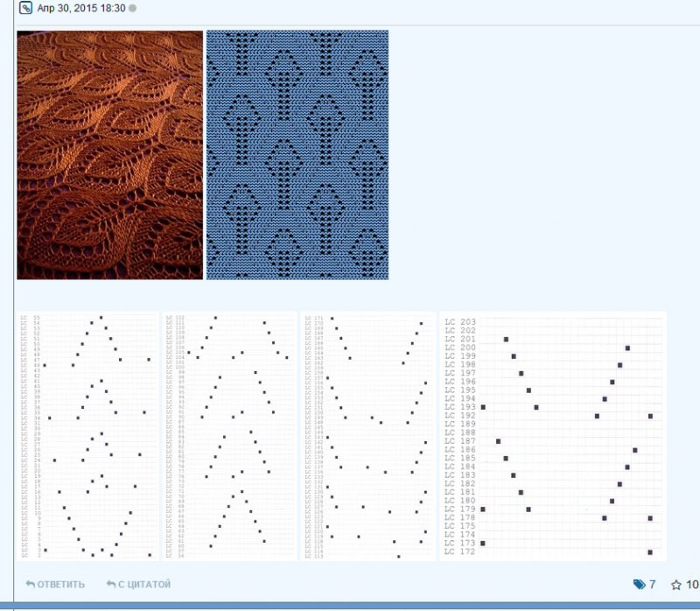Image resolution: width=700 pixels, height=611 pixels.
Task: Open the largest chart with rows LC 172–203
Action: point(552,435)
